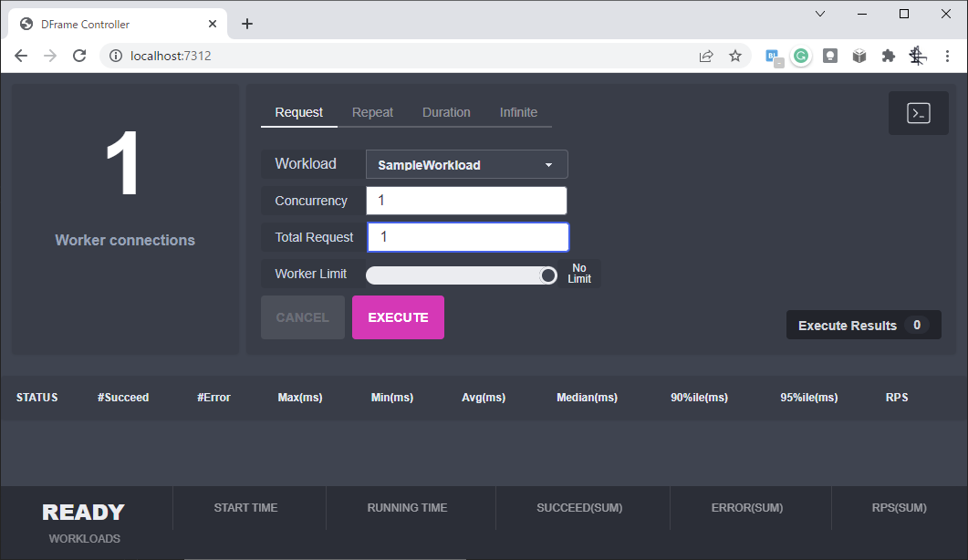The image size is (968, 560).
Task: View site information icon in address bar
Action: [116, 56]
